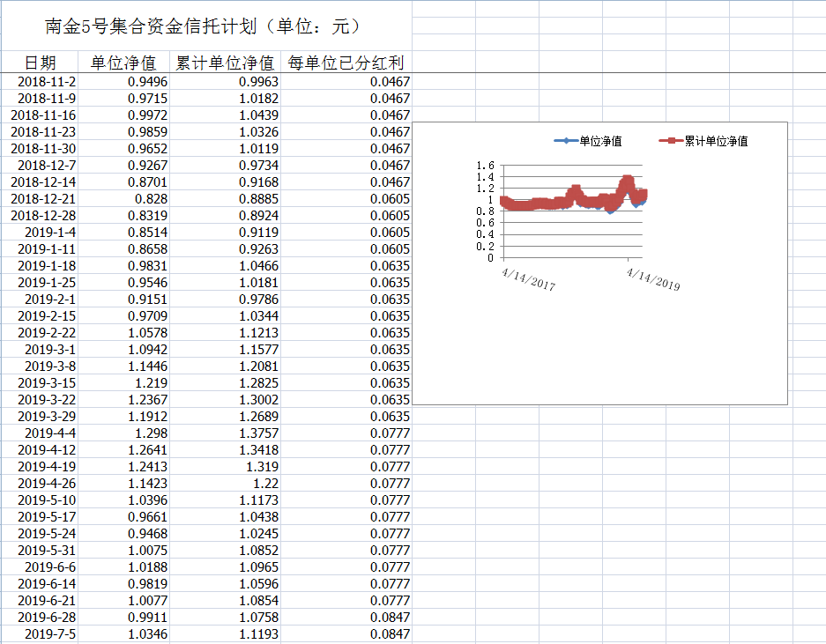This screenshot has height=644, width=826.
Task: Click chart x-axis label 4/14/2019
Action: (652, 279)
